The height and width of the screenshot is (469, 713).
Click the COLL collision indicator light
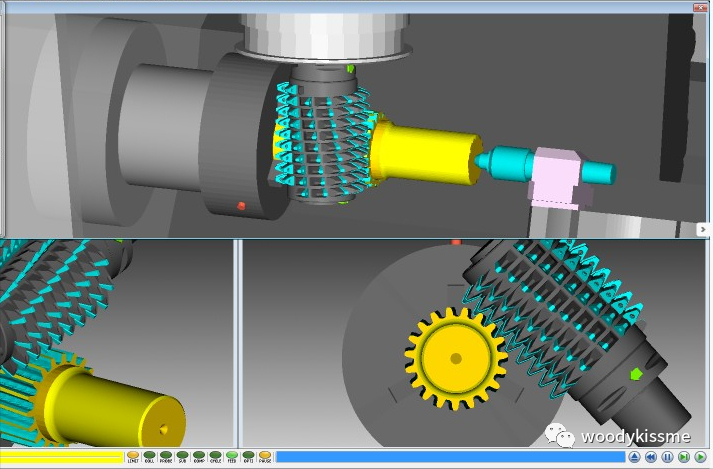[x=149, y=457]
